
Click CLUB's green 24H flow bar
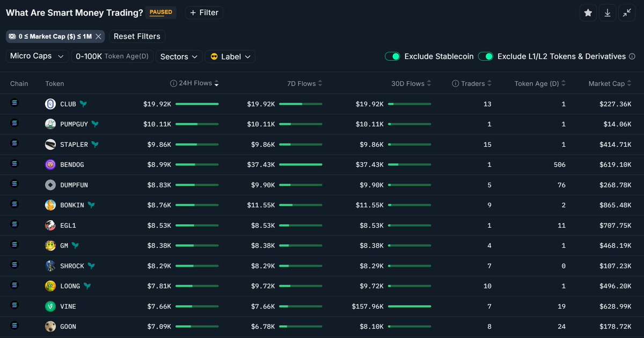199,104
